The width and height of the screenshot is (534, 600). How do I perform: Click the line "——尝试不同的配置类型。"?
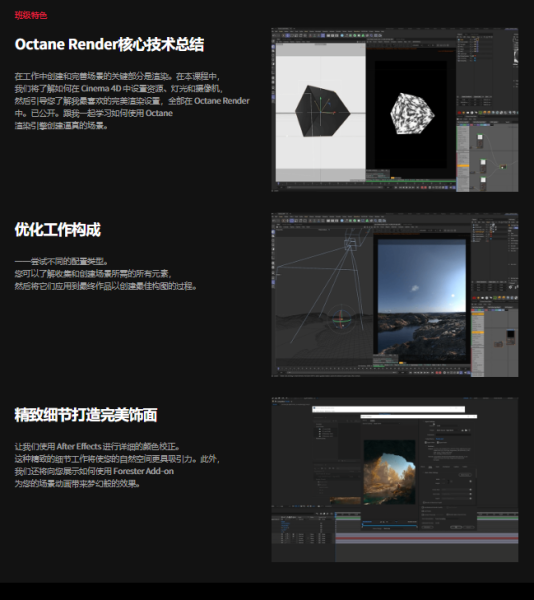point(61,261)
